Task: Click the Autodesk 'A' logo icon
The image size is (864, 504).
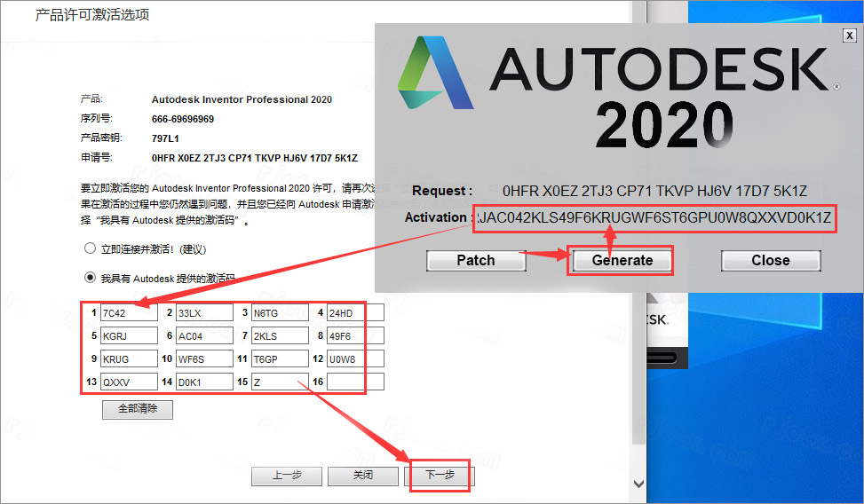Action: click(435, 72)
